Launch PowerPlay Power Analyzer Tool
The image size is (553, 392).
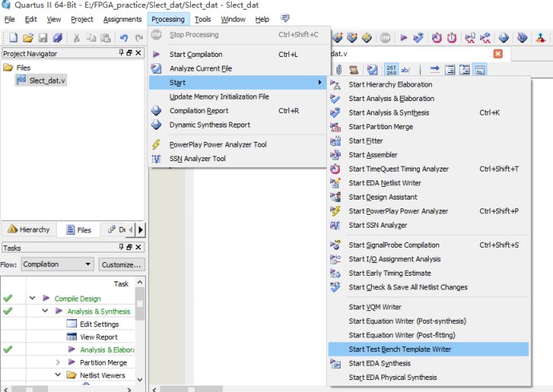[x=238, y=144]
